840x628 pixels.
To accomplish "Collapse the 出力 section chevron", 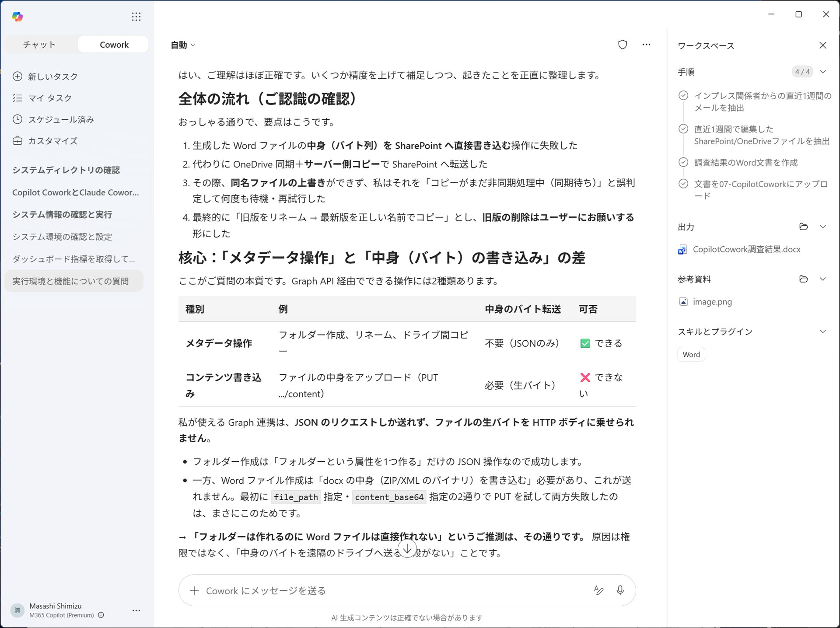I will click(822, 227).
